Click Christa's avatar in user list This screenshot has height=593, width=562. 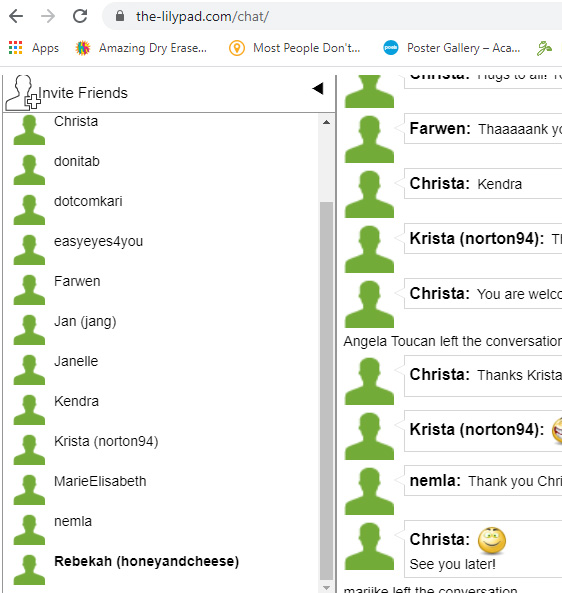(x=29, y=130)
